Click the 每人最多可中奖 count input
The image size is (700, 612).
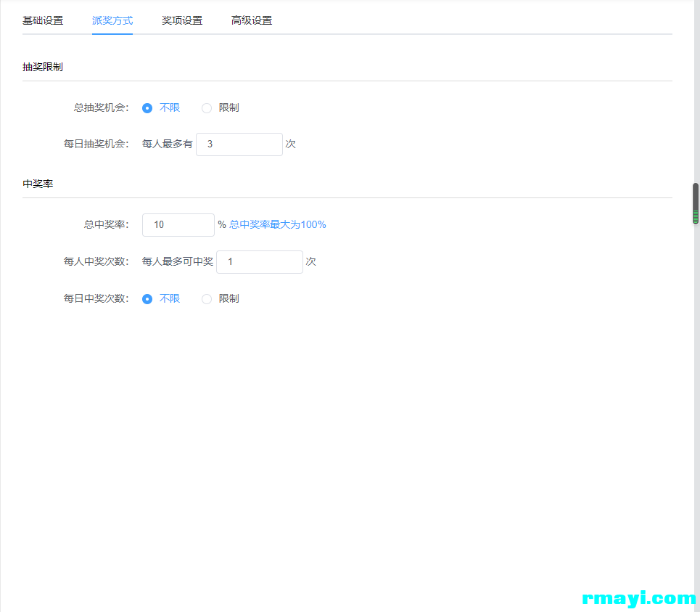click(259, 262)
